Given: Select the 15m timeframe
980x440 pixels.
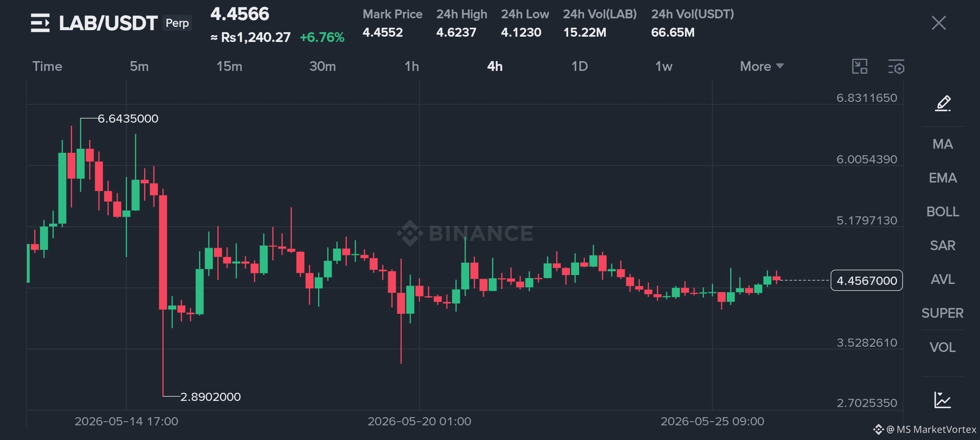Looking at the screenshot, I should point(229,66).
